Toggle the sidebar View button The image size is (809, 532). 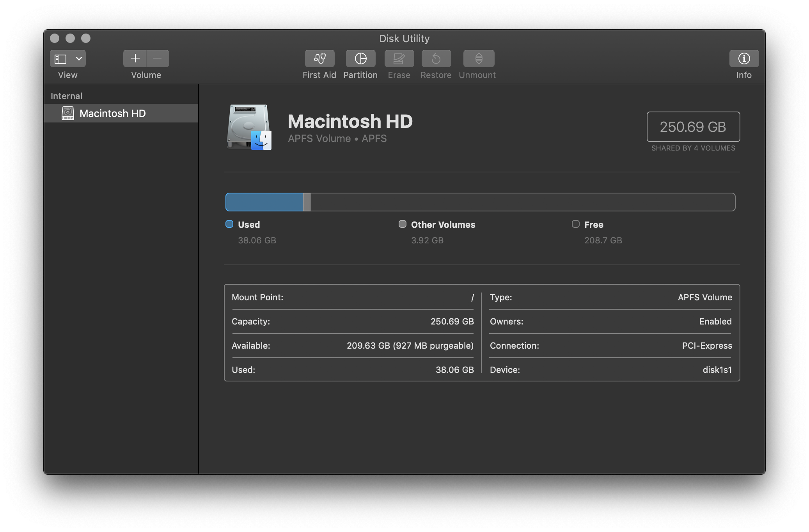click(60, 59)
